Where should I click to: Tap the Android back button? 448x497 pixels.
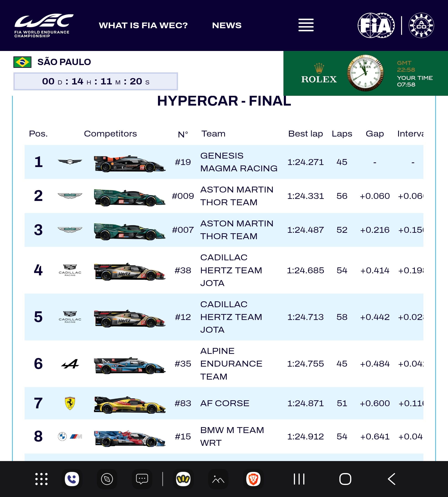pyautogui.click(x=392, y=479)
